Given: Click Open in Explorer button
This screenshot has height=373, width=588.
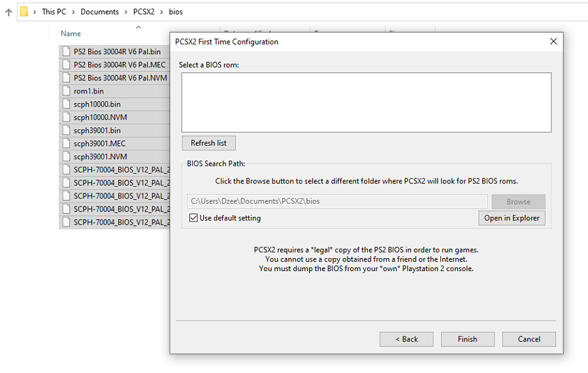Looking at the screenshot, I should coord(512,218).
